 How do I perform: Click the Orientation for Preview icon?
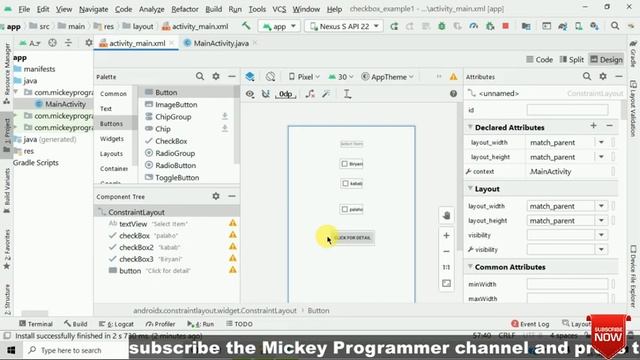pyautogui.click(x=270, y=76)
